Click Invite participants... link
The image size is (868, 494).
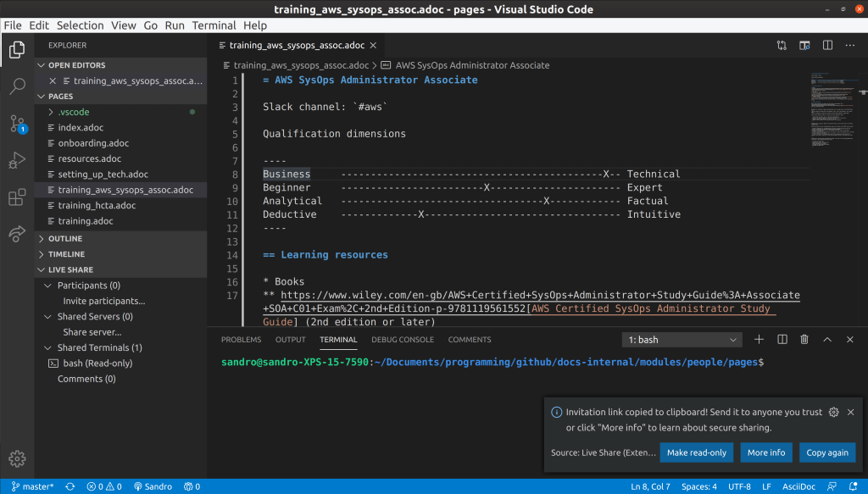coord(104,301)
